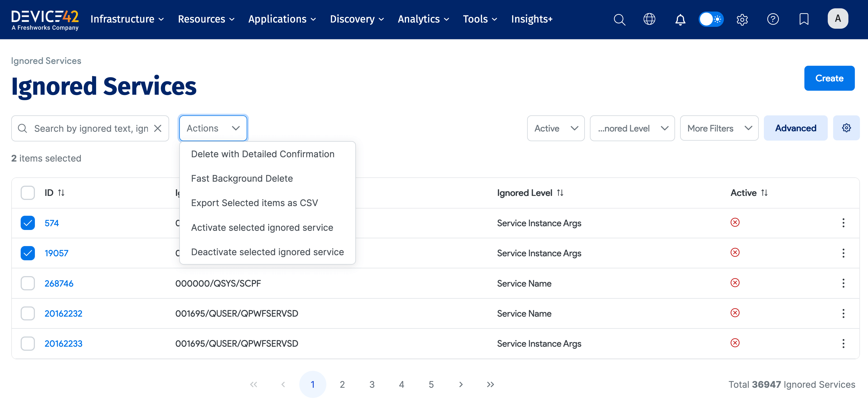The height and width of the screenshot is (417, 868).
Task: Go to pagination page 3
Action: tap(372, 384)
